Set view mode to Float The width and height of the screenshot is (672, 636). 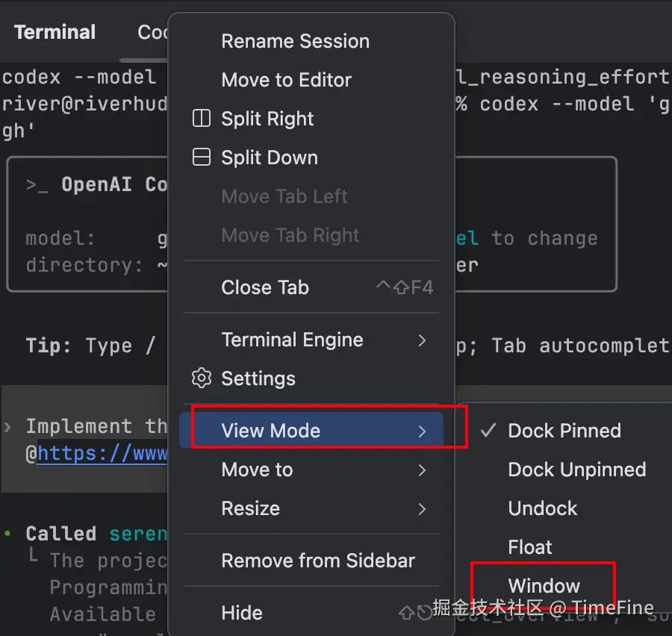coord(530,547)
